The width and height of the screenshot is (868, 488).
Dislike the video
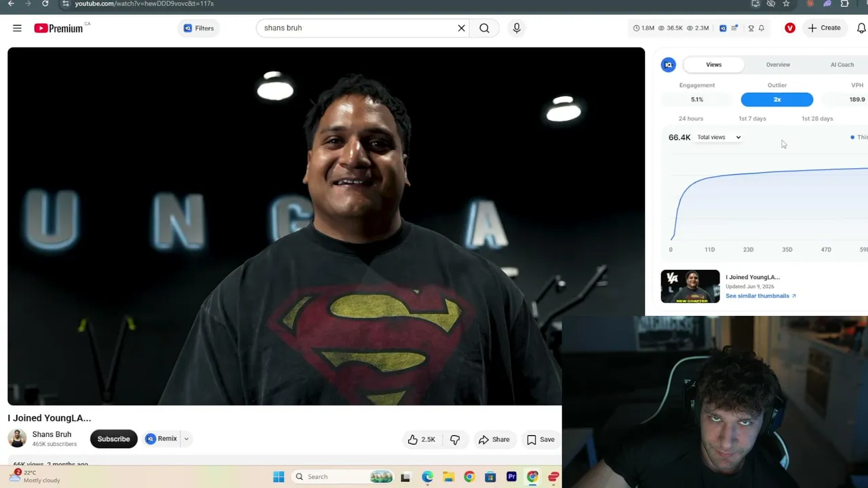(x=455, y=440)
